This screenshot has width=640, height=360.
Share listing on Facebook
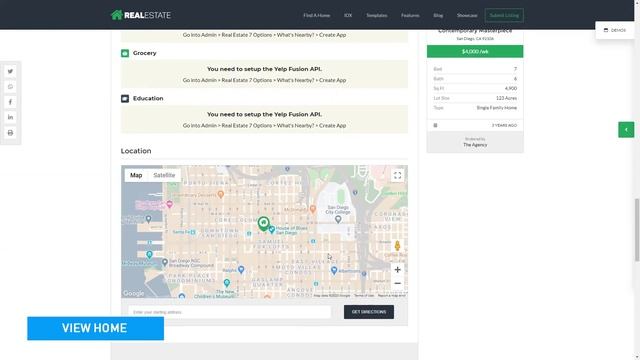tap(10, 102)
